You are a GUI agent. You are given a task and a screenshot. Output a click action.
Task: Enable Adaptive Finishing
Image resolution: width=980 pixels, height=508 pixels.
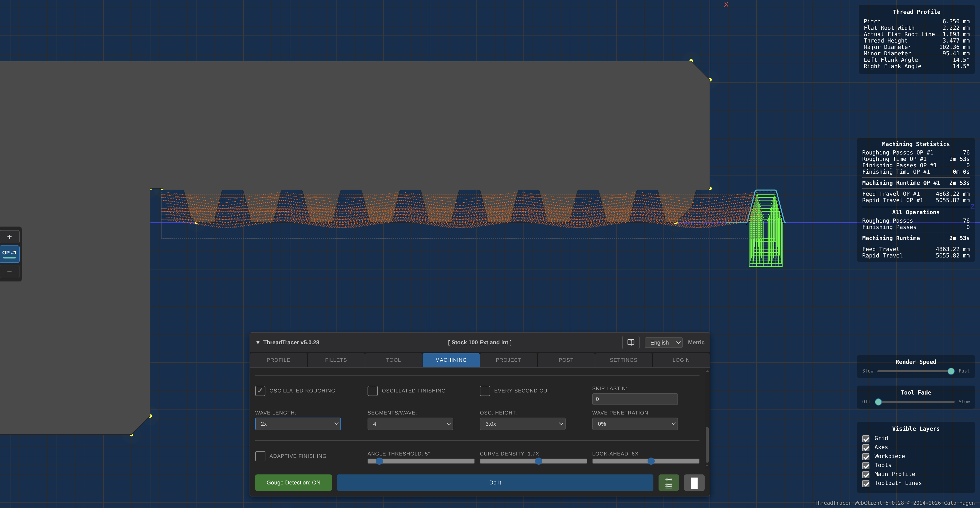coord(260,456)
